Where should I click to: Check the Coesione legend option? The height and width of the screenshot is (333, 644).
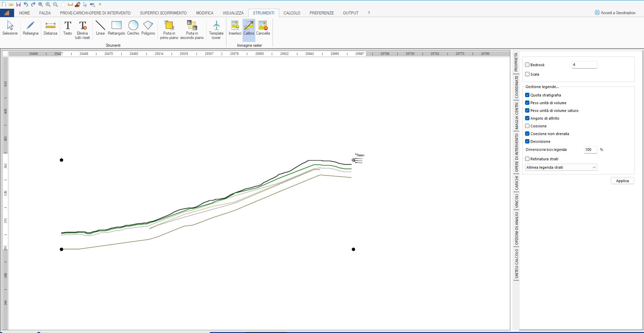pyautogui.click(x=527, y=126)
